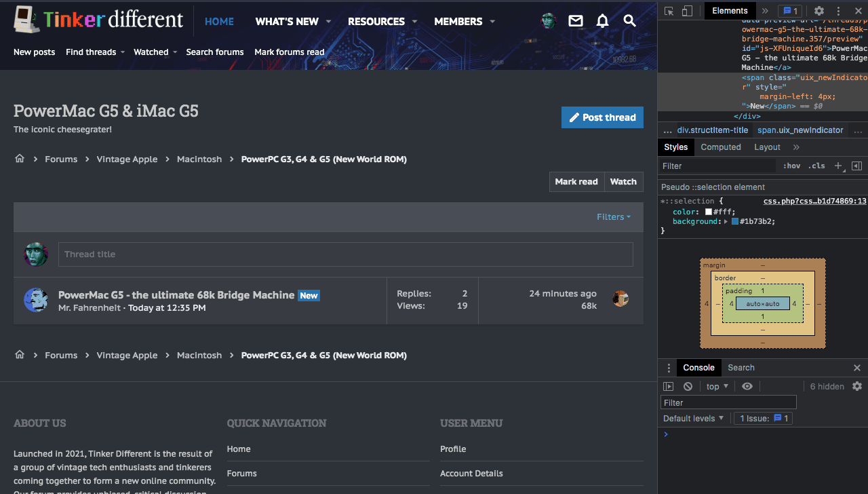The height and width of the screenshot is (494, 868).
Task: Click the issues counter badge in the DevTools top bar
Action: pos(789,11)
